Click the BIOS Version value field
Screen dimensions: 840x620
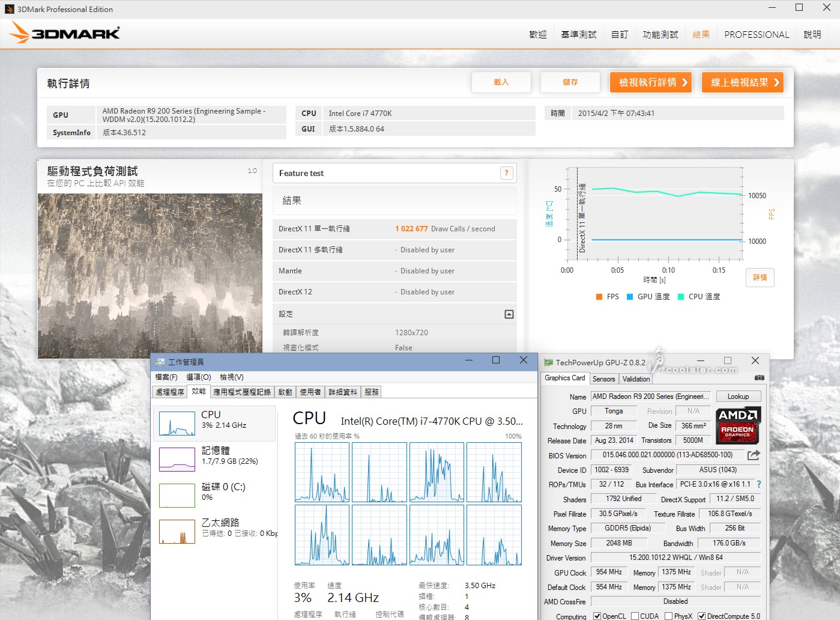[668, 455]
